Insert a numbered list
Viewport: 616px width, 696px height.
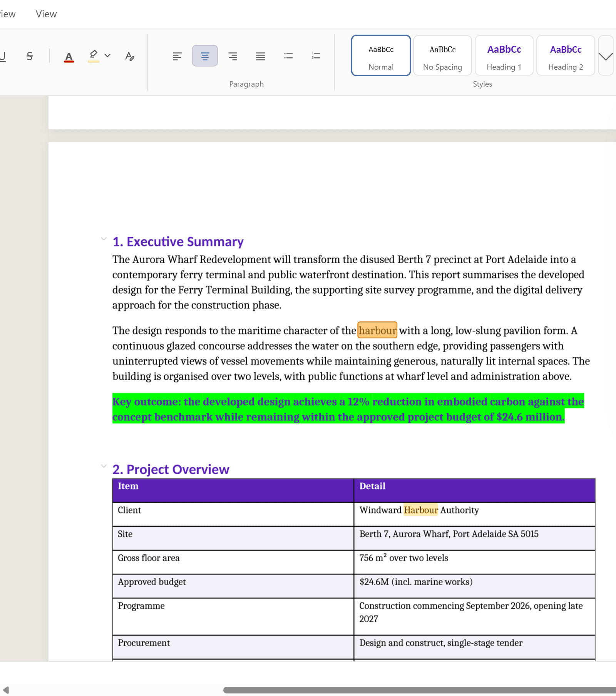(x=316, y=56)
